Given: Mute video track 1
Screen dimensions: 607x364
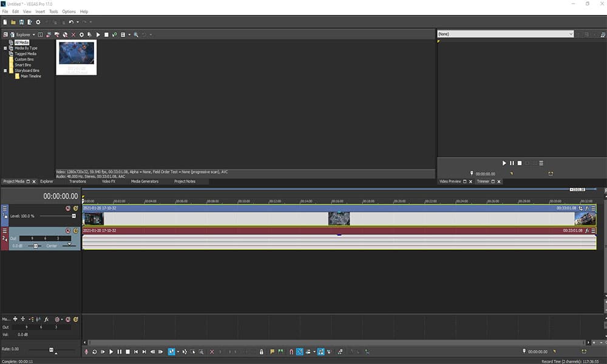Looking at the screenshot, I should 68,208.
